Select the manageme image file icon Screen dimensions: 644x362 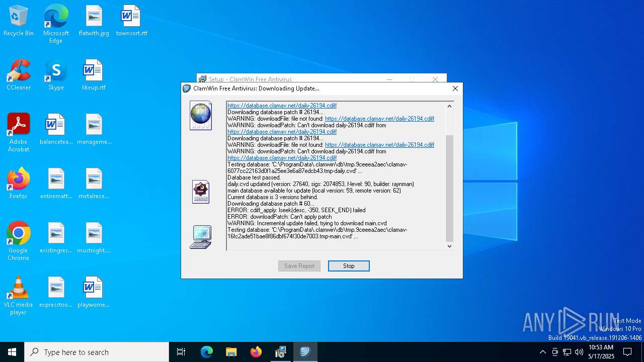click(94, 130)
